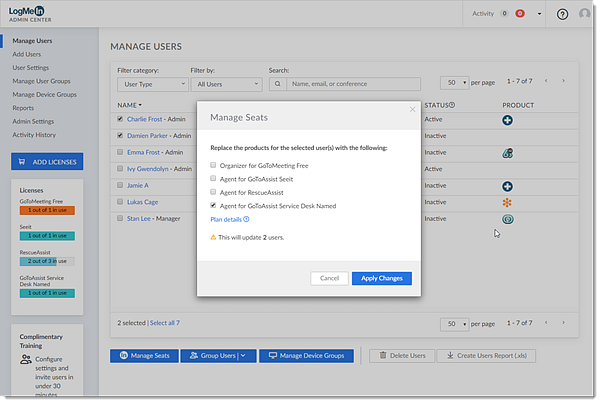Click the Select all 7 link

[x=165, y=323]
